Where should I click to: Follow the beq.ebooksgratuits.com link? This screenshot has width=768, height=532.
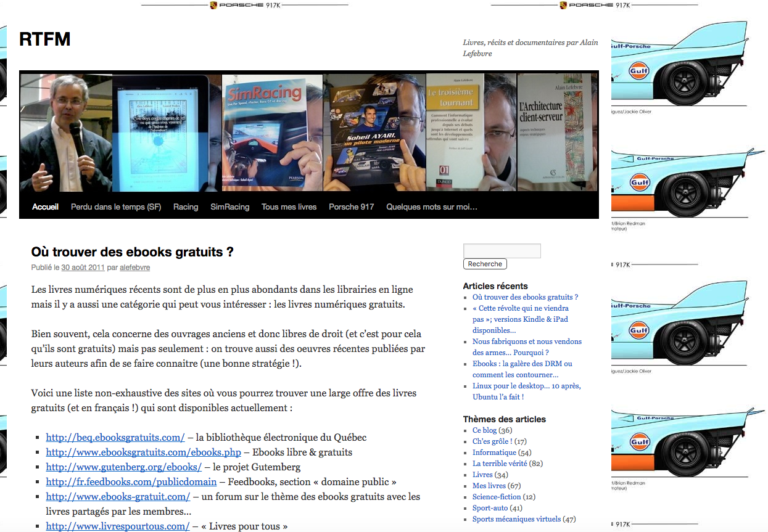115,438
